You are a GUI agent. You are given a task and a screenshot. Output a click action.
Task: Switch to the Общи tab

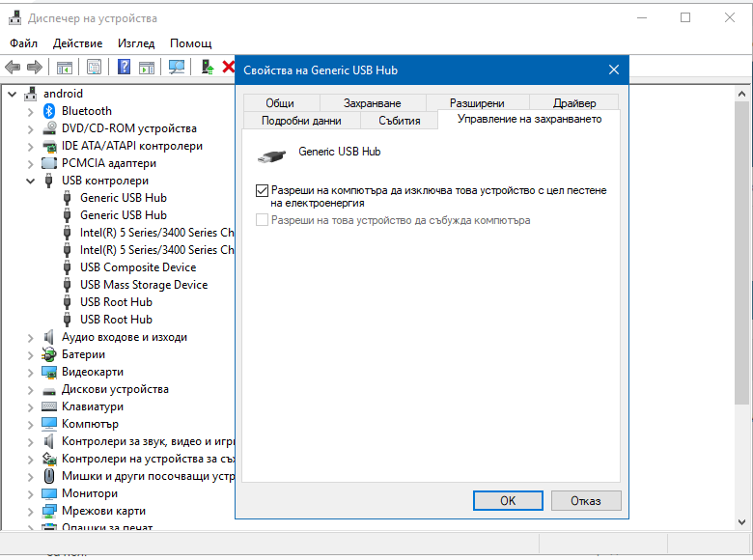[281, 102]
